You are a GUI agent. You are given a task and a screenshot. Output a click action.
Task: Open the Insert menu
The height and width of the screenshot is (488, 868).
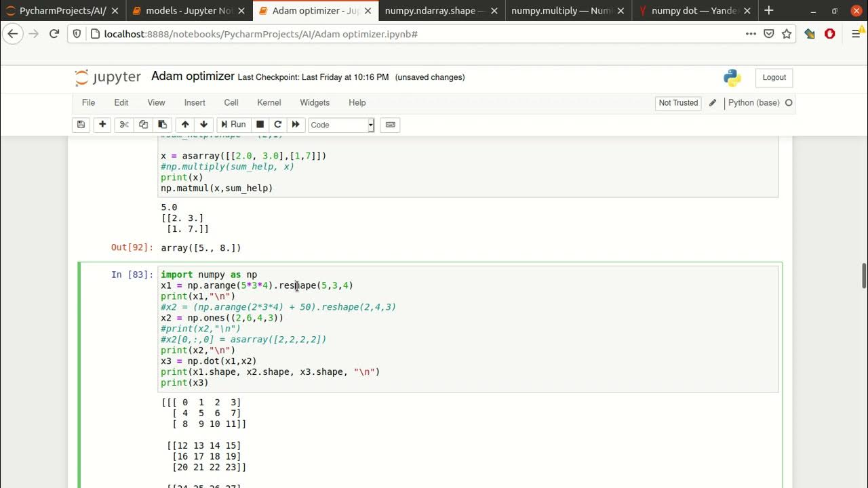(x=195, y=103)
